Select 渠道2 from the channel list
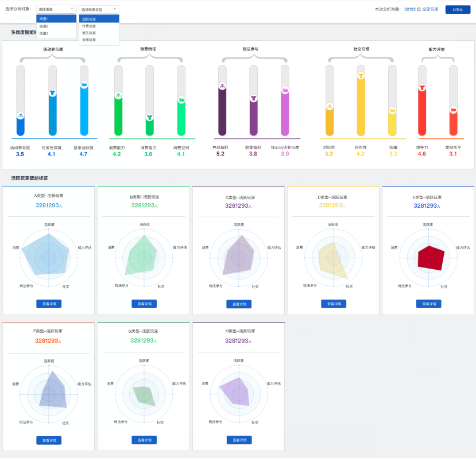Viewport: 476px width, 458px height. click(44, 26)
